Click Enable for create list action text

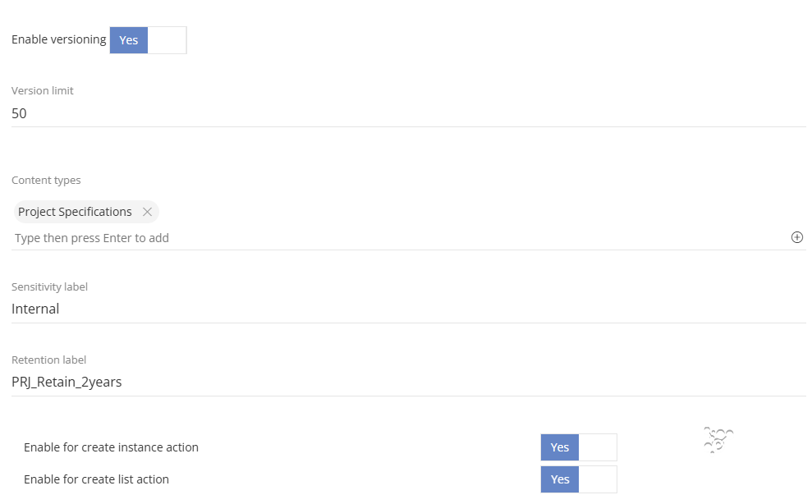point(96,479)
